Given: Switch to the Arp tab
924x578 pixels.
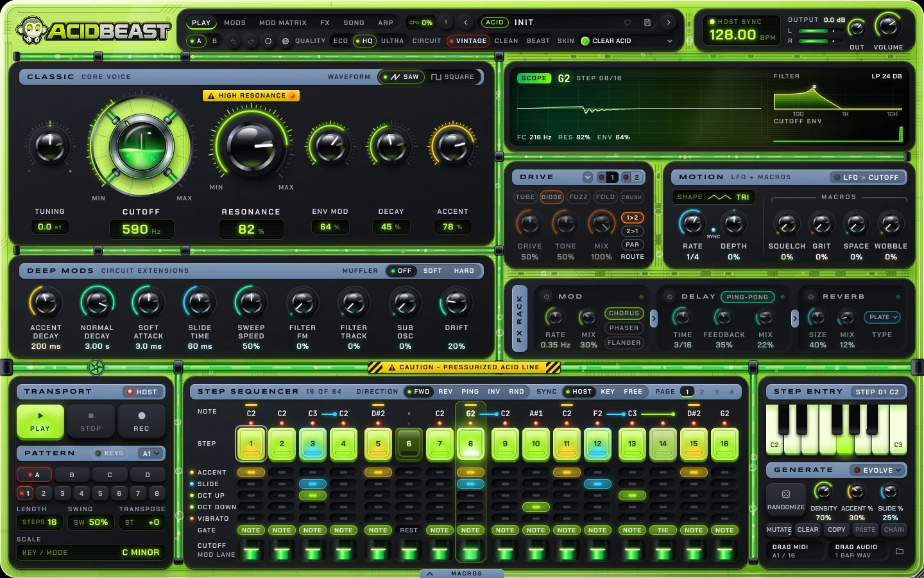Looking at the screenshot, I should (x=386, y=22).
